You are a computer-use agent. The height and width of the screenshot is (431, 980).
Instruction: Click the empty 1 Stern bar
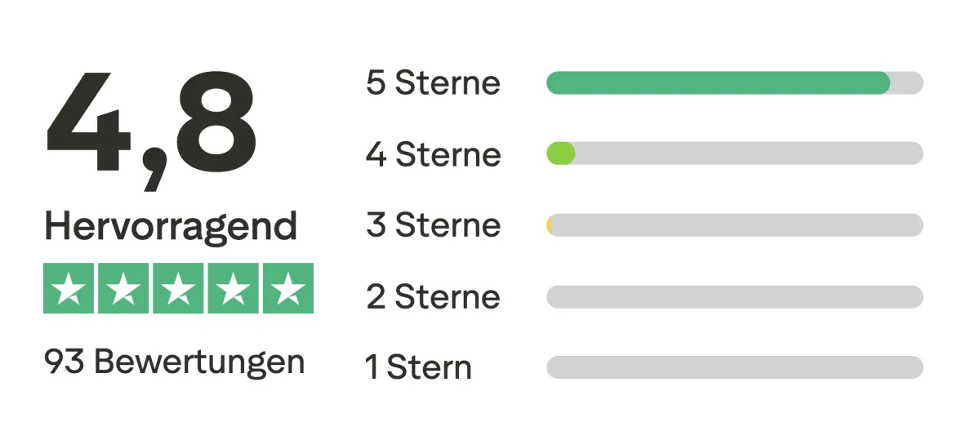tap(735, 367)
